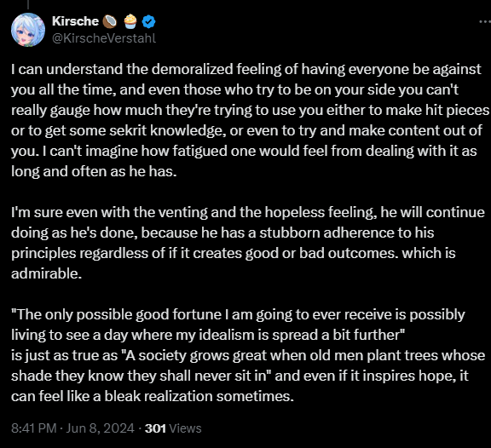
Task: Click the 301 view count number
Action: tap(155, 428)
